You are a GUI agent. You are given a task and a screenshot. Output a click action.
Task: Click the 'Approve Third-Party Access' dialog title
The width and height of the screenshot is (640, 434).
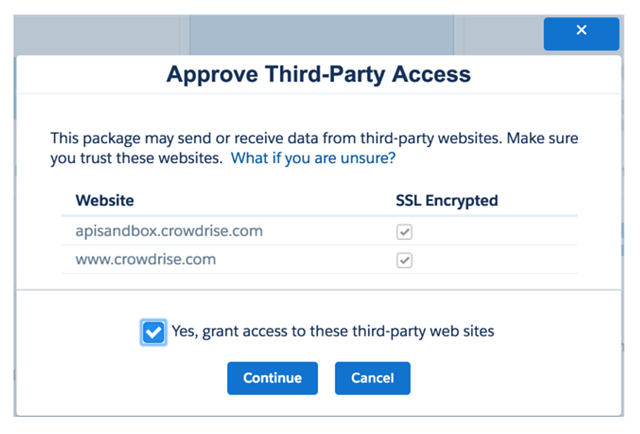pyautogui.click(x=318, y=75)
